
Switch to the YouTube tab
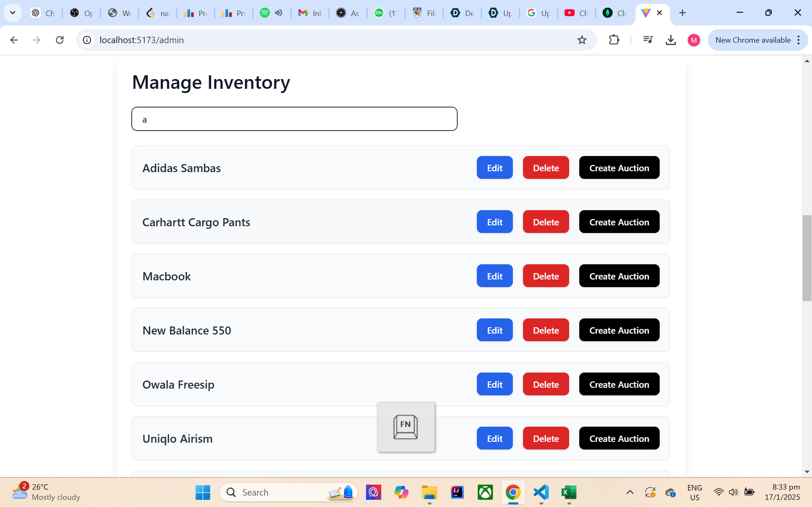pyautogui.click(x=577, y=13)
